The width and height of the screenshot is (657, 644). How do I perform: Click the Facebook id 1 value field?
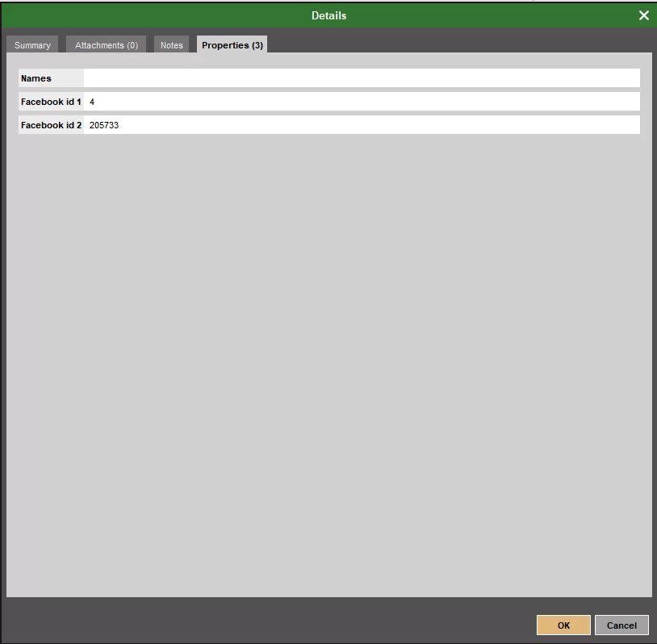(x=362, y=102)
